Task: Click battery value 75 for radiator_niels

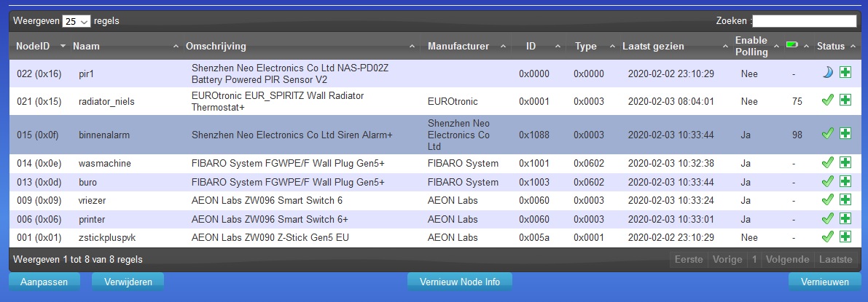Action: click(797, 101)
